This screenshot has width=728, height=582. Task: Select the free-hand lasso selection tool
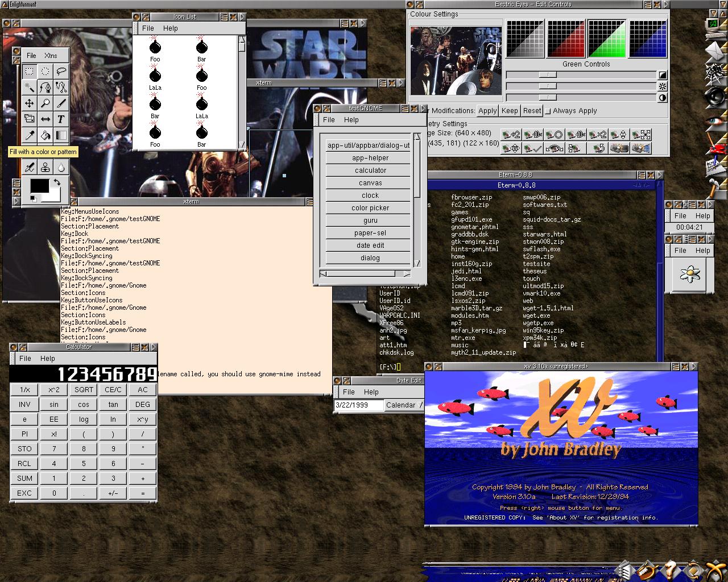tap(61, 72)
